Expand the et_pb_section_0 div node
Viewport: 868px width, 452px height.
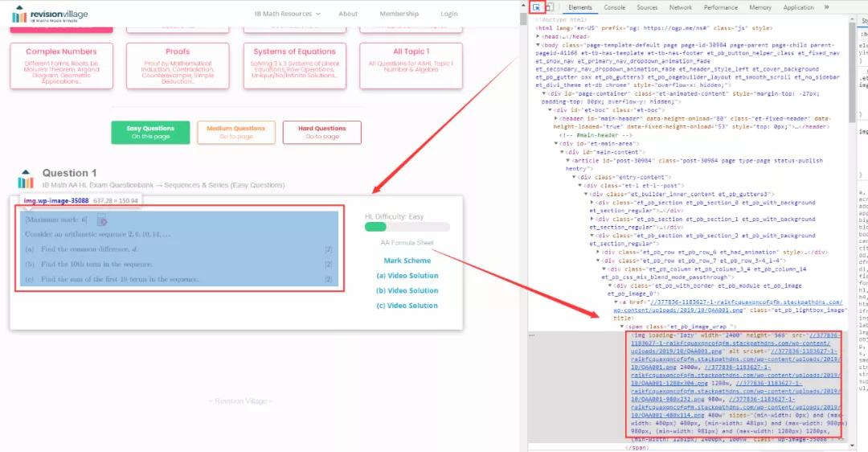592,203
